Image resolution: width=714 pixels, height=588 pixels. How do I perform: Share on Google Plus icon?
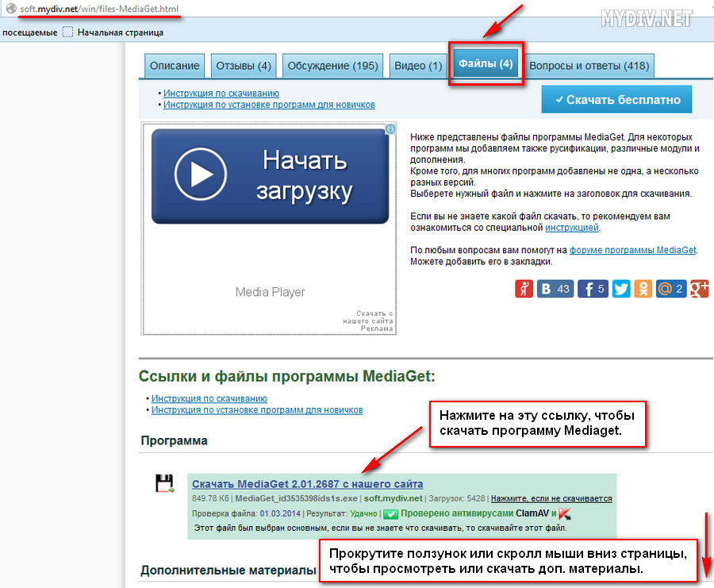tap(700, 289)
